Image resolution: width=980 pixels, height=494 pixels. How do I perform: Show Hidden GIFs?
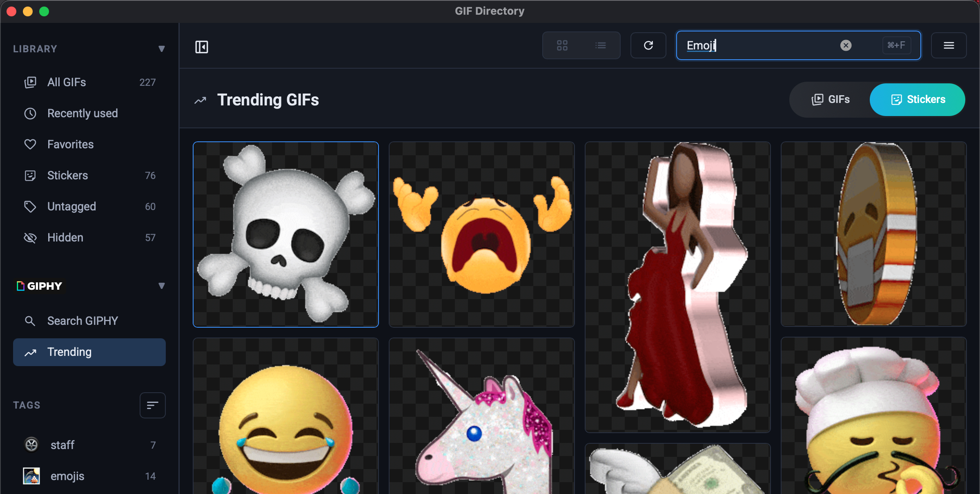[89, 237]
